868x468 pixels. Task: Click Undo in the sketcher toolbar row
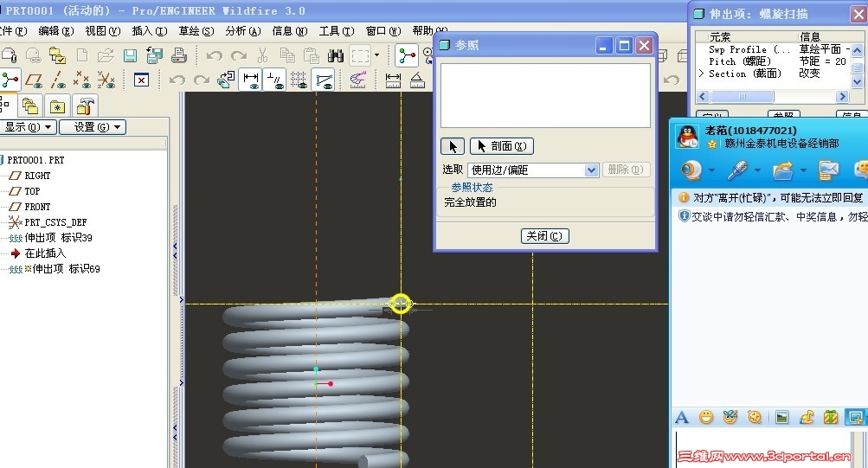pos(177,80)
